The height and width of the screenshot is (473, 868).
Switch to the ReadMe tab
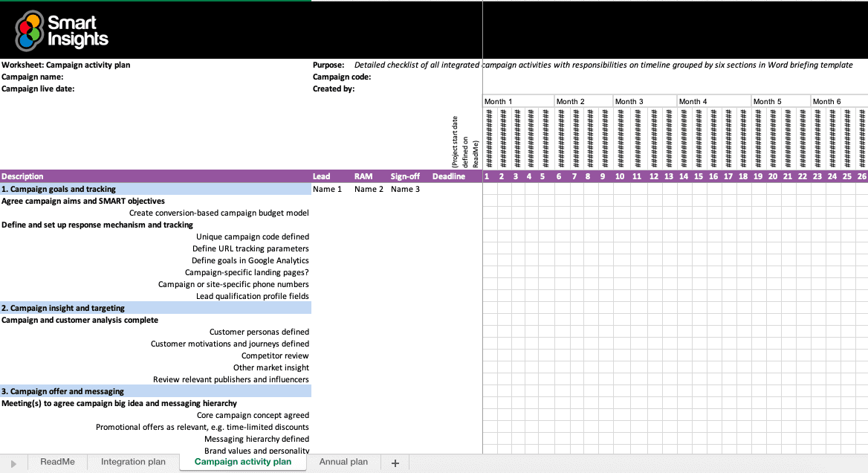click(x=57, y=462)
